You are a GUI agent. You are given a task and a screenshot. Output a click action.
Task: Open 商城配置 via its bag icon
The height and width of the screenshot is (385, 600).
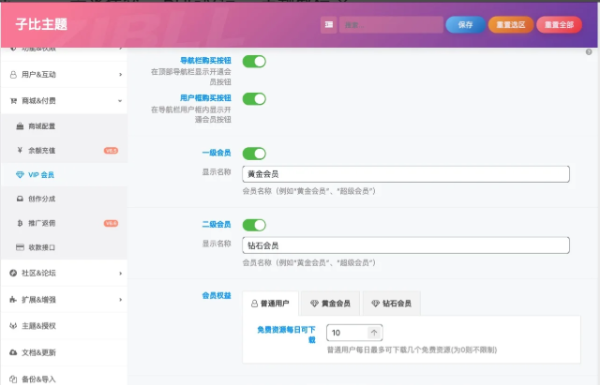[x=20, y=126]
